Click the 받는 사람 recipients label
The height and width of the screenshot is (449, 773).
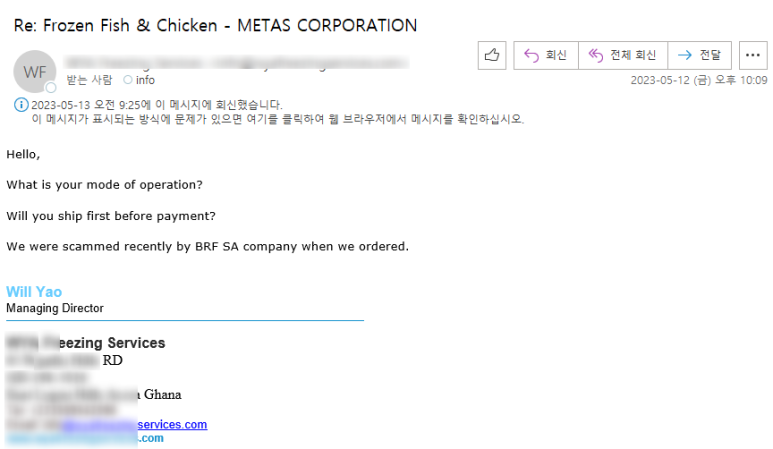point(89,80)
